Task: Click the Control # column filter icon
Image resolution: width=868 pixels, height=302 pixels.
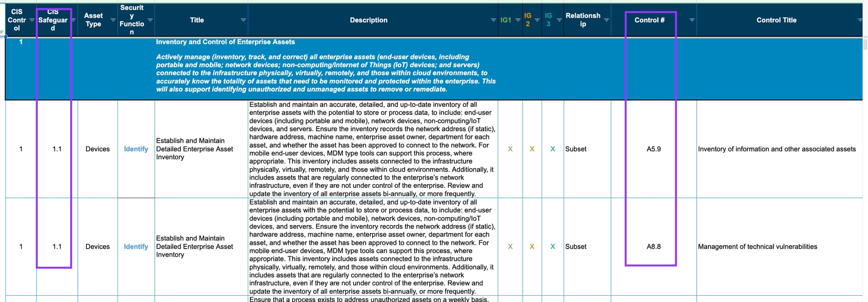Action: click(x=692, y=20)
